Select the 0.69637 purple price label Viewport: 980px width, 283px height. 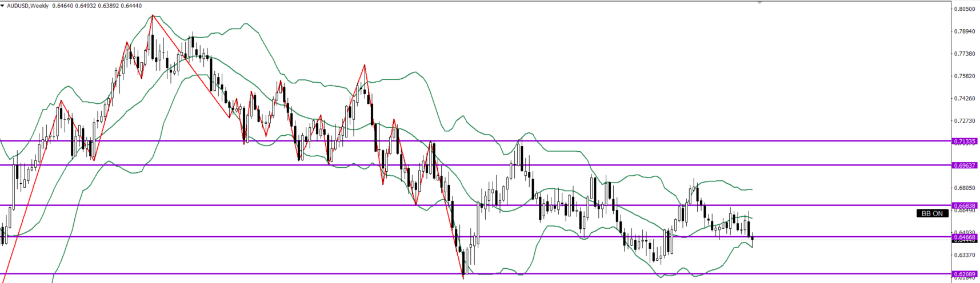965,165
